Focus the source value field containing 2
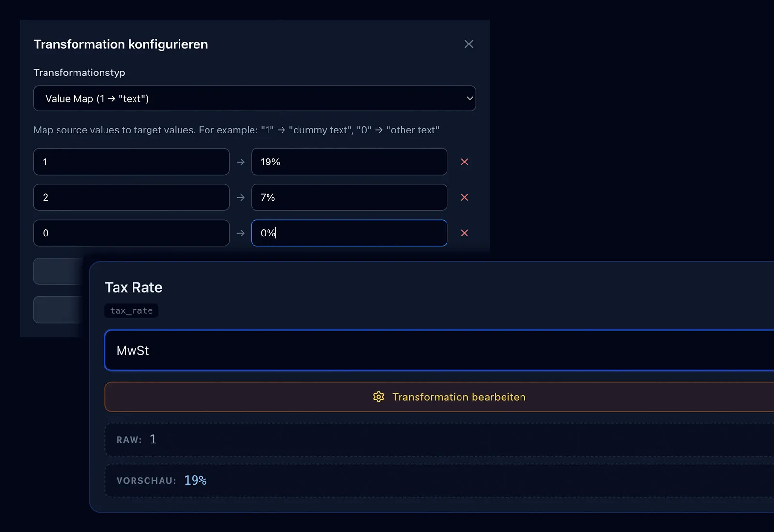The image size is (774, 532). tap(132, 197)
